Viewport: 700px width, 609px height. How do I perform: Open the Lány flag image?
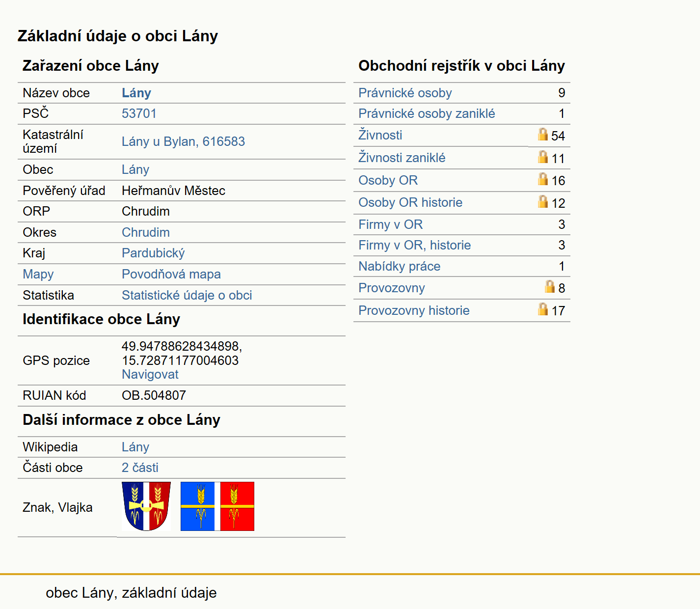click(x=217, y=506)
